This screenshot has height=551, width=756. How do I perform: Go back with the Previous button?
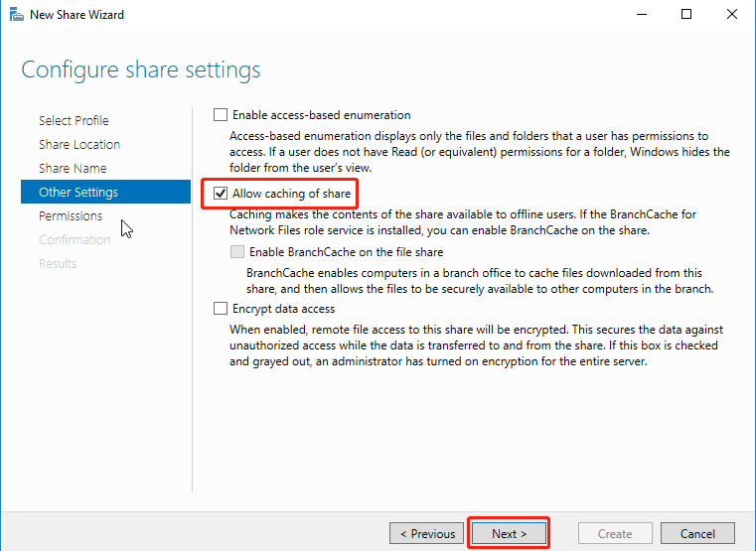coord(427,534)
